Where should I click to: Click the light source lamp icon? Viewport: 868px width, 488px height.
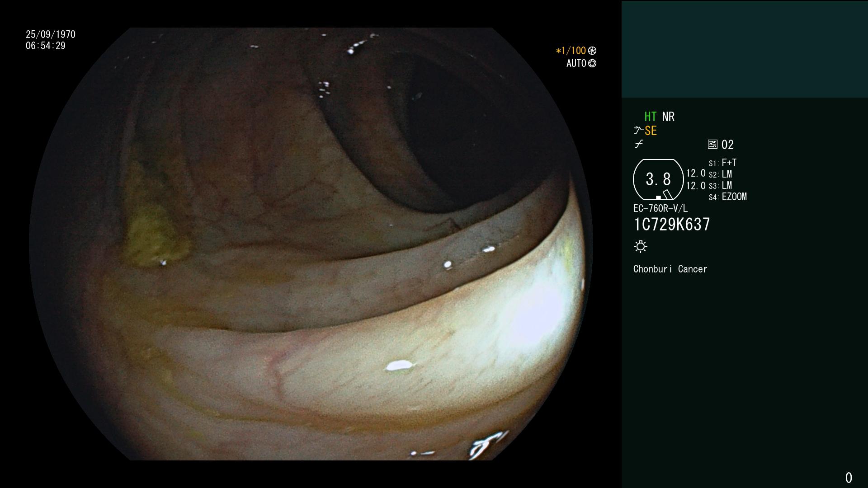(x=641, y=246)
